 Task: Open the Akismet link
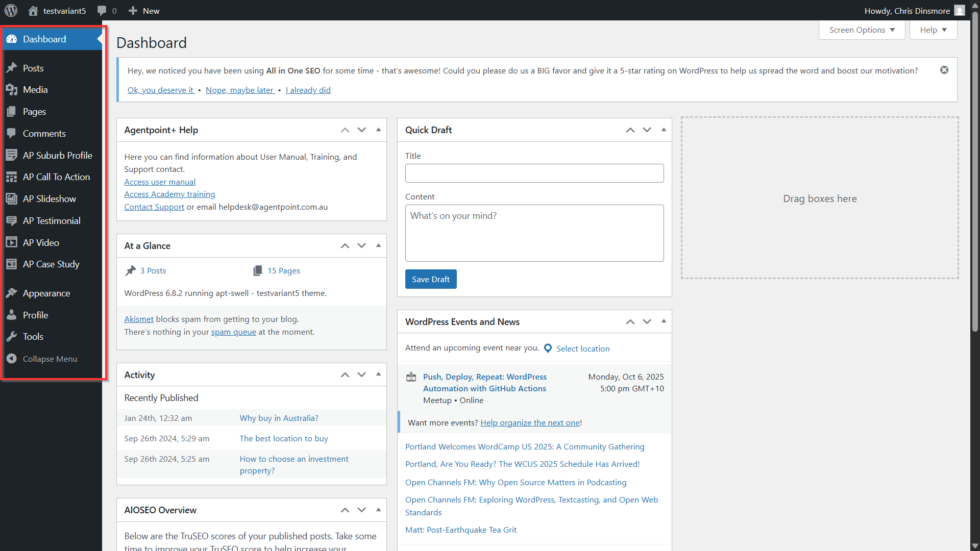pos(139,319)
